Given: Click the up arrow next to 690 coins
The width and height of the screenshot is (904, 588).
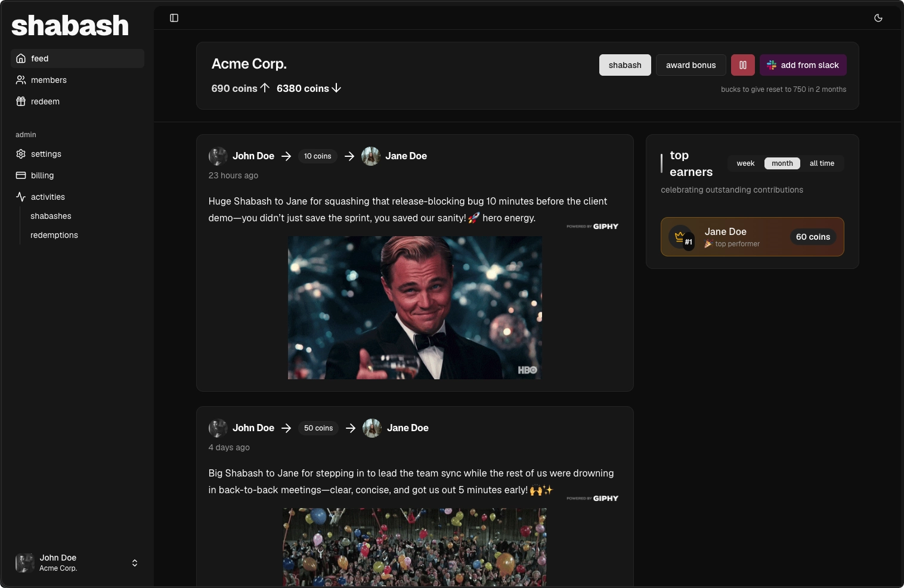Looking at the screenshot, I should (265, 88).
